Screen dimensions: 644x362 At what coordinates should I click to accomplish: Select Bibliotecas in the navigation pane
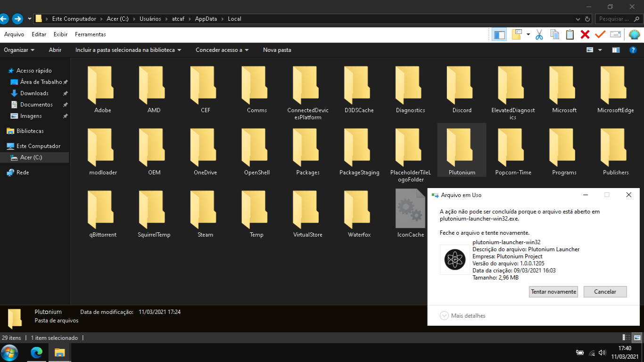click(x=30, y=131)
